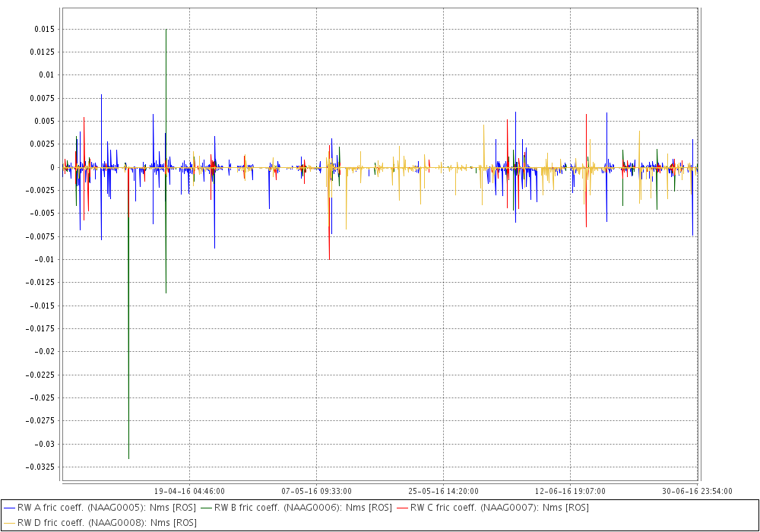Click the -0.0275 y-axis label
The height and width of the screenshot is (532, 760).
pos(40,420)
